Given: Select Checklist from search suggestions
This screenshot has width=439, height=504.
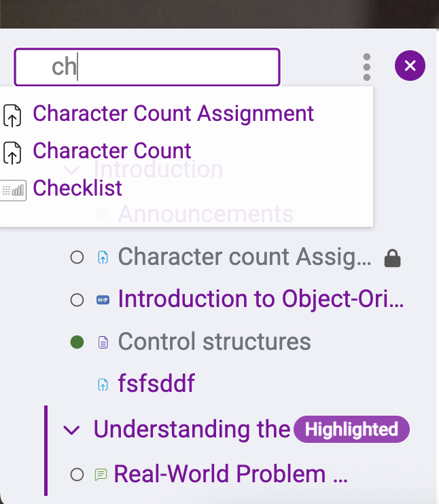Looking at the screenshot, I should [x=77, y=188].
